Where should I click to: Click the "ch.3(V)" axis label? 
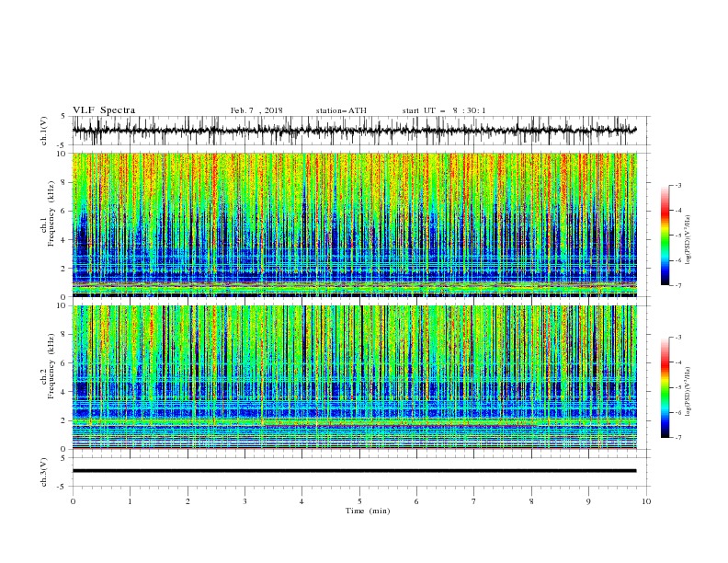pyautogui.click(x=44, y=472)
